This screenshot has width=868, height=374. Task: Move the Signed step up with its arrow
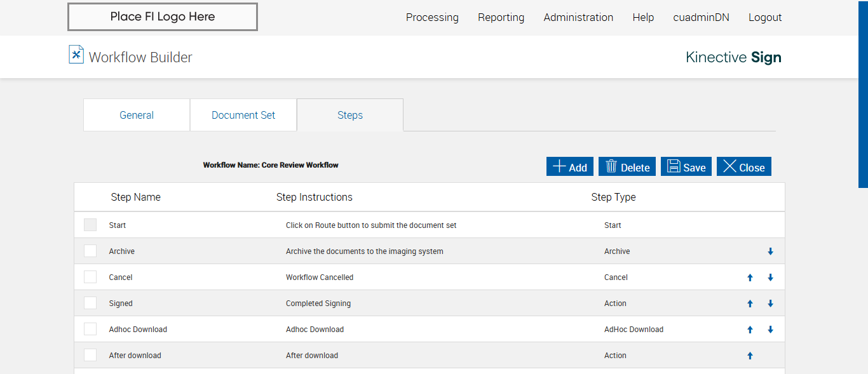[750, 304]
